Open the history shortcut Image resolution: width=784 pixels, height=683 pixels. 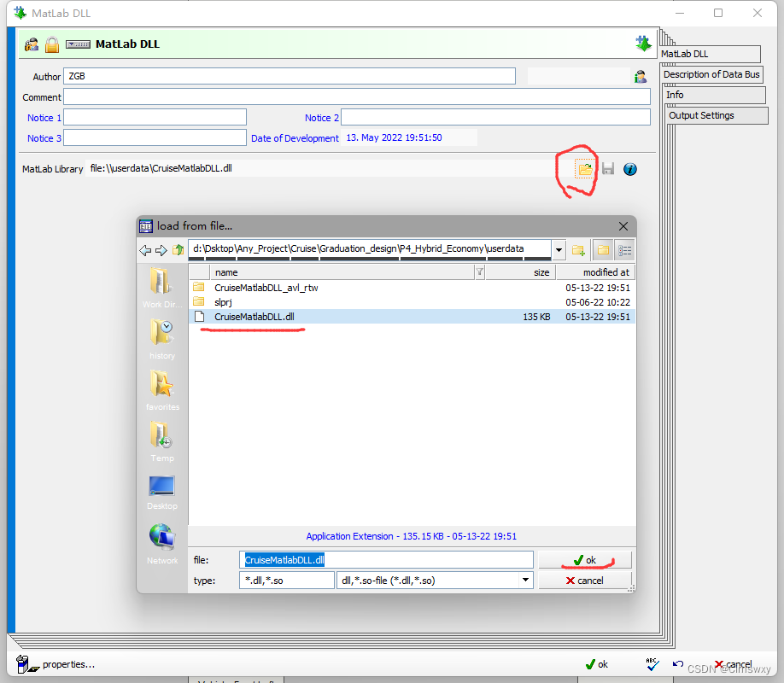[x=162, y=339]
